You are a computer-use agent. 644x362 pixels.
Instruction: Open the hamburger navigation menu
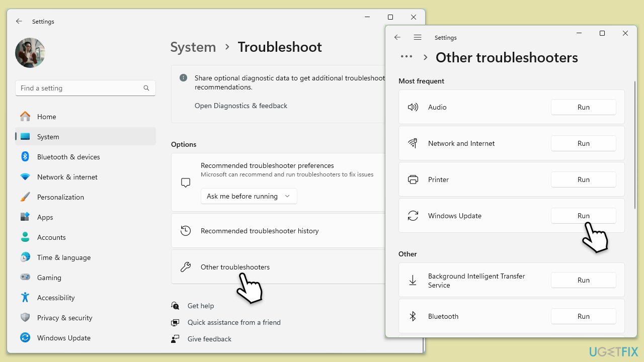tap(417, 37)
